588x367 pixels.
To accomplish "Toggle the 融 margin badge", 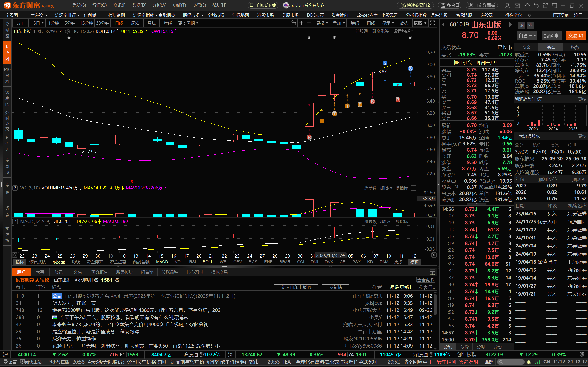I will pyautogui.click(x=521, y=25).
